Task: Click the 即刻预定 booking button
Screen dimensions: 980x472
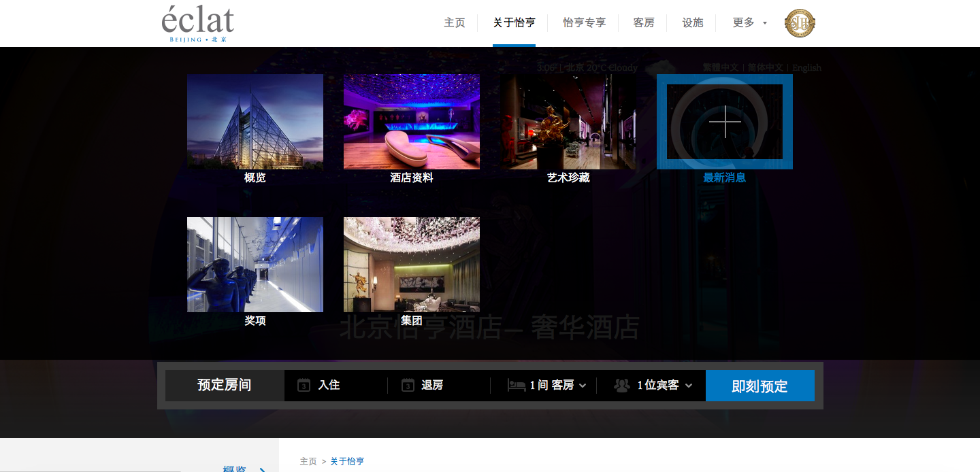Action: (x=760, y=386)
